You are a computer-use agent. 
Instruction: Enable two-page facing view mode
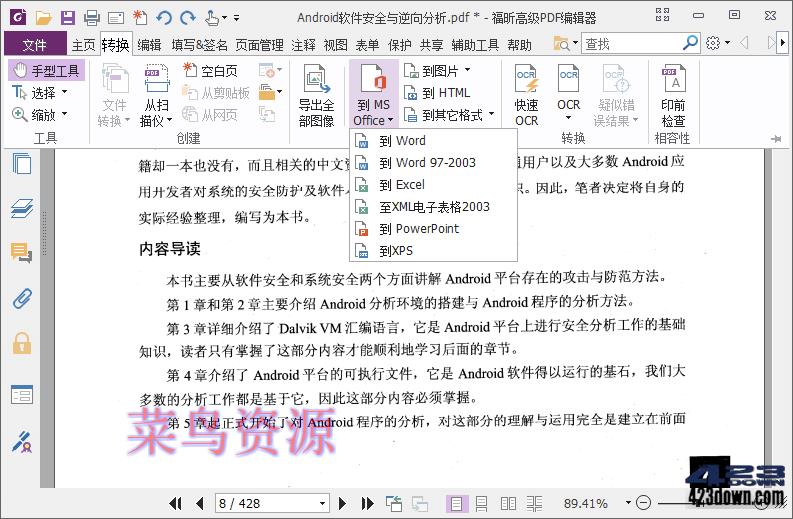pyautogui.click(x=508, y=504)
